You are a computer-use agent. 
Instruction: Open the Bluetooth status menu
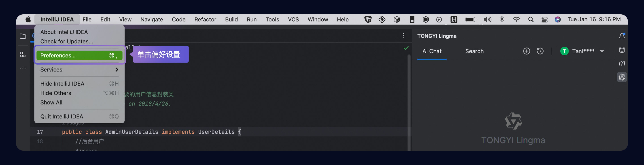pyautogui.click(x=502, y=19)
